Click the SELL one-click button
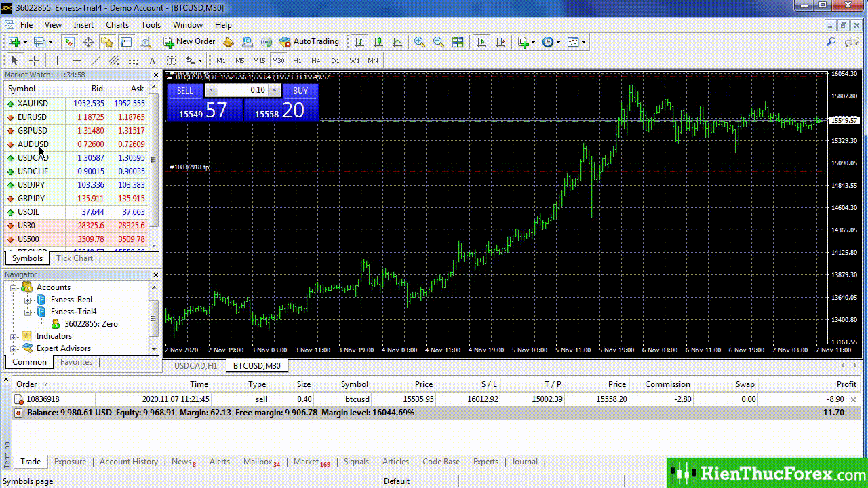This screenshot has width=868, height=488. click(x=185, y=90)
